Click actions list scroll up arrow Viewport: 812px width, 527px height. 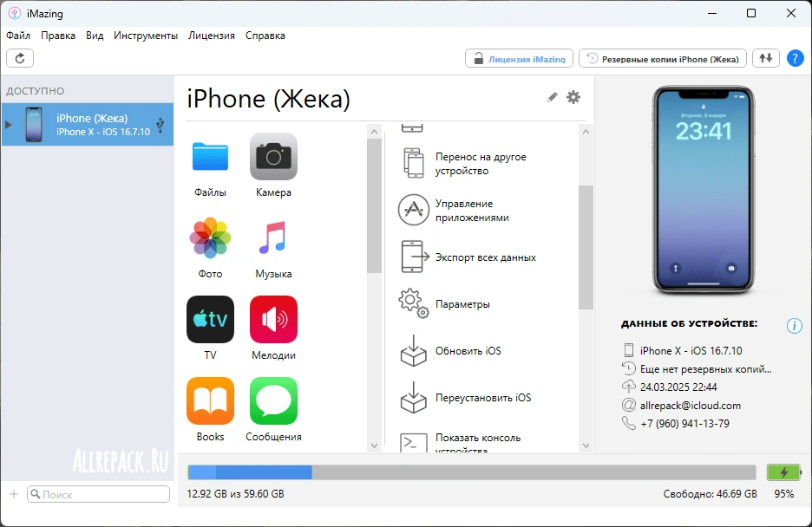pos(586,132)
